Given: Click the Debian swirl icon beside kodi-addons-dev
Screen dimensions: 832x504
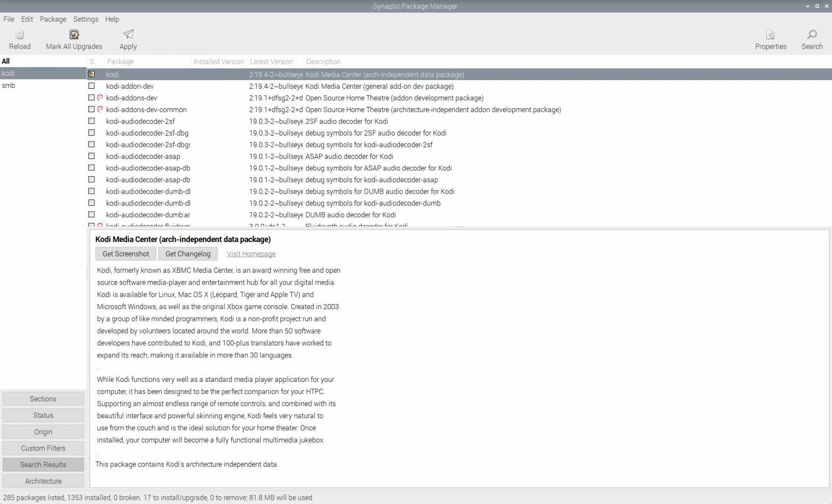Looking at the screenshot, I should [x=100, y=98].
